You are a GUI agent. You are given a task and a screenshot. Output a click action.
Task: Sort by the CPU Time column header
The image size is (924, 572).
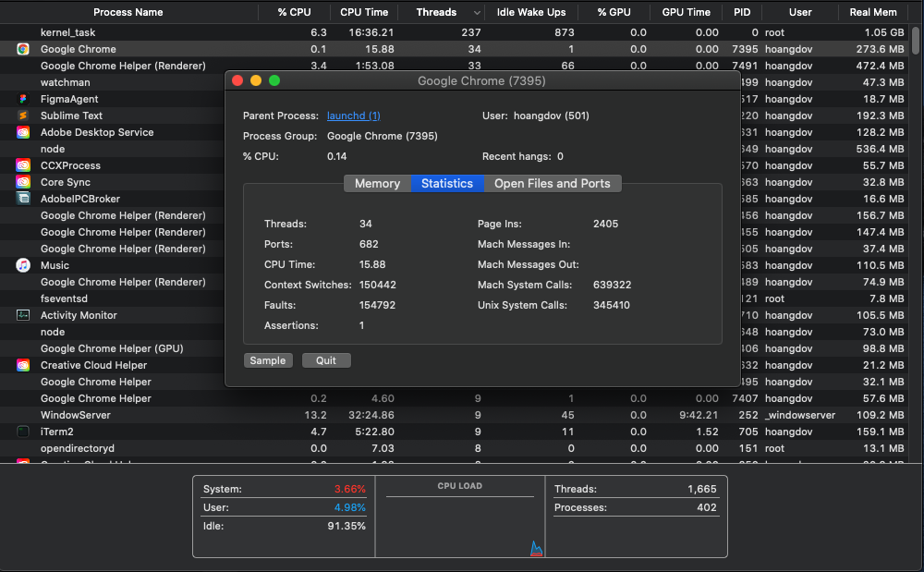364,12
